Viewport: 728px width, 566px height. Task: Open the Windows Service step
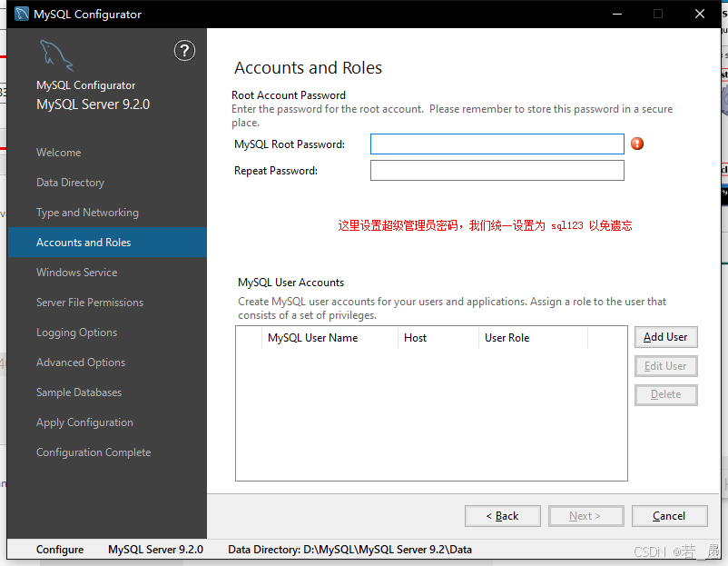76,273
